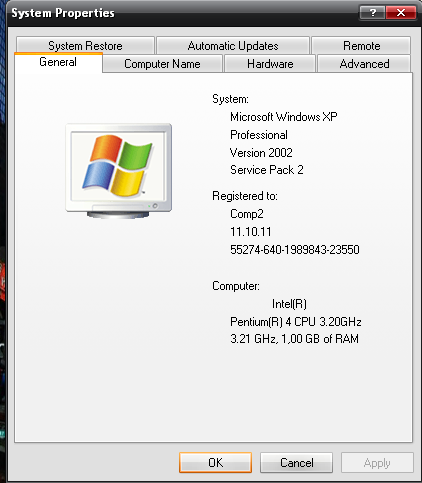Open the Hardware tab
422x483 pixels.
270,64
